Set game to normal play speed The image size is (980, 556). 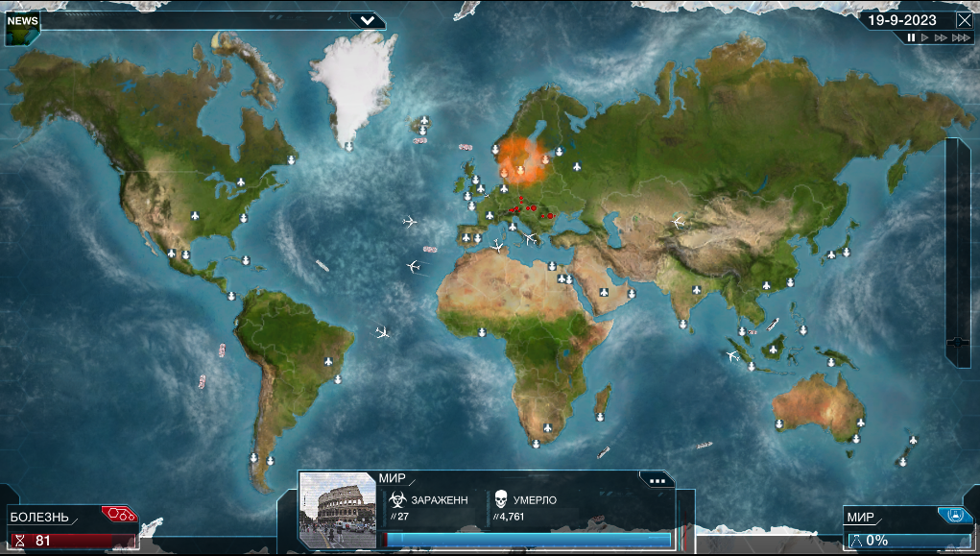click(x=925, y=38)
